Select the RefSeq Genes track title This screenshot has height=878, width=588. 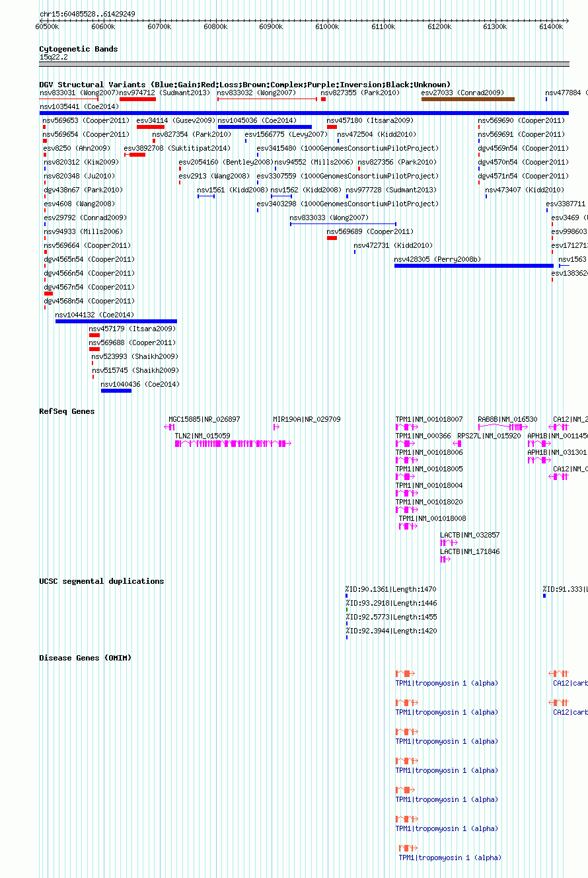[x=67, y=411]
